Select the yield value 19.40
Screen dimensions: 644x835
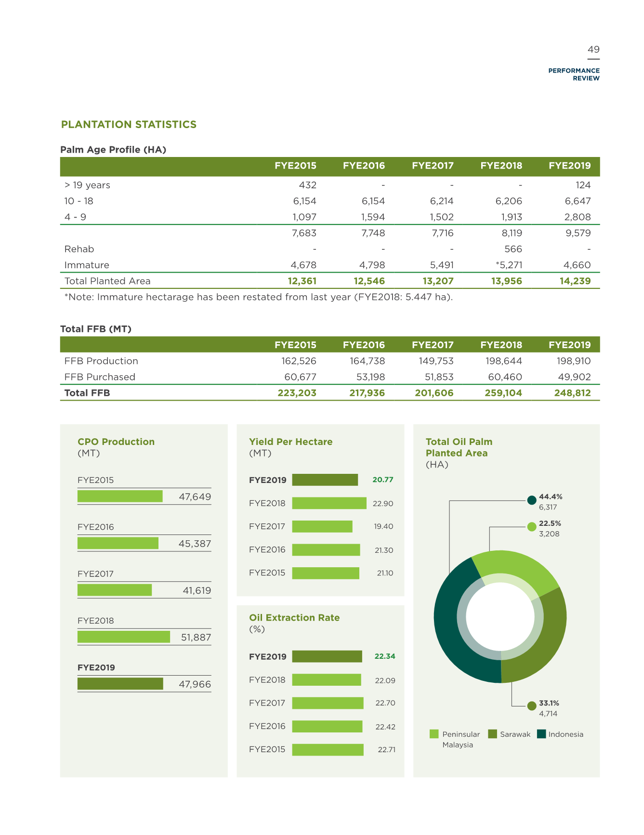(384, 527)
